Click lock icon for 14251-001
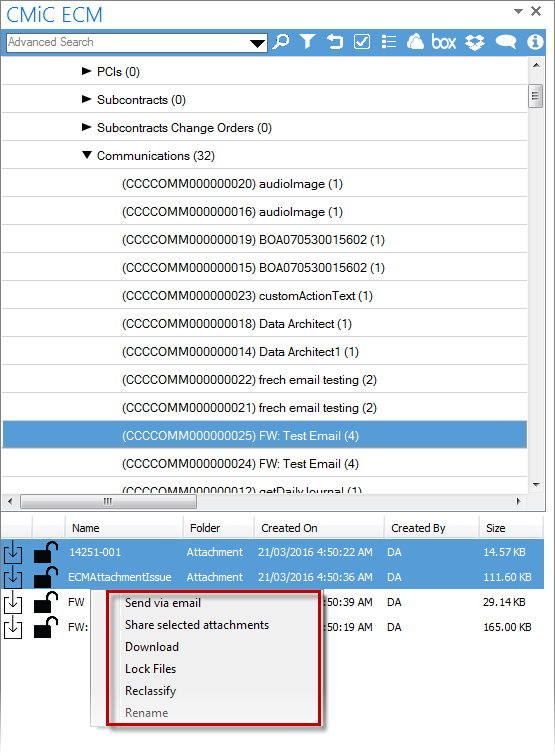Image resolution: width=555 pixels, height=756 pixels. pos(45,552)
